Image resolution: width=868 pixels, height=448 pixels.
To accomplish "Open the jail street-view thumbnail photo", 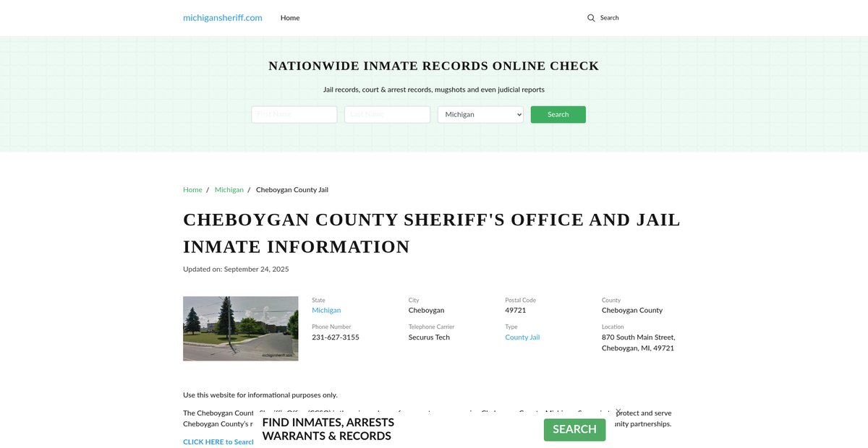I will (x=241, y=329).
